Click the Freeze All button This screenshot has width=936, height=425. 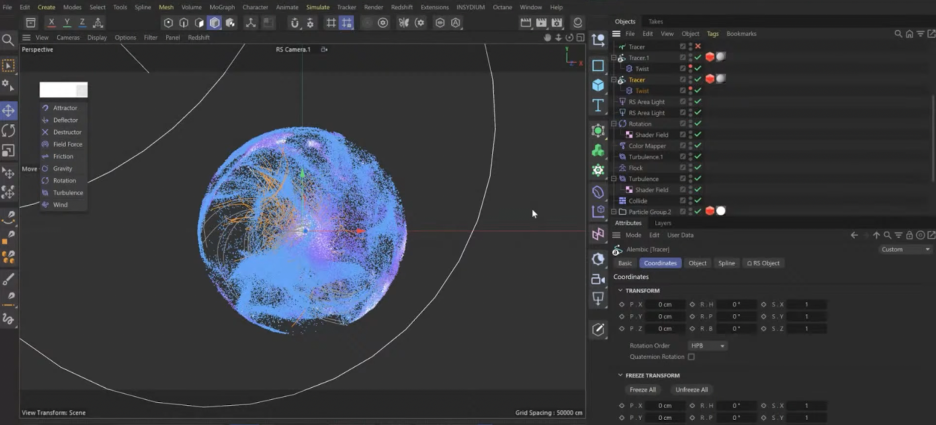coord(643,390)
